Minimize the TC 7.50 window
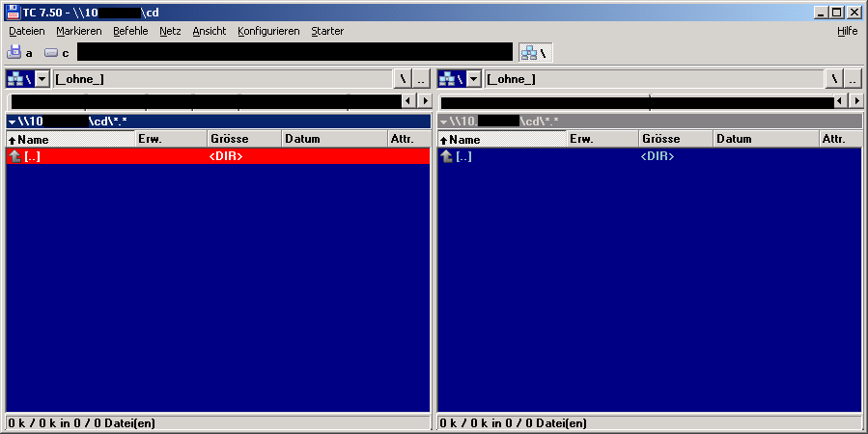The height and width of the screenshot is (434, 868). click(x=821, y=13)
